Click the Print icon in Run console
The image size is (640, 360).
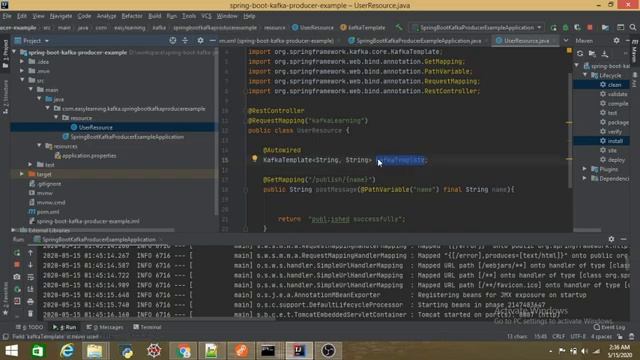click(31, 302)
